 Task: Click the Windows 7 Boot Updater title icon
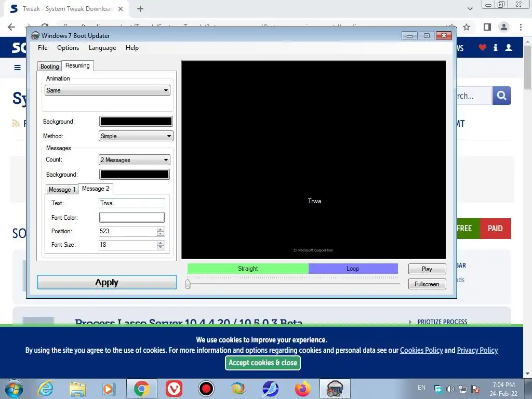[35, 36]
